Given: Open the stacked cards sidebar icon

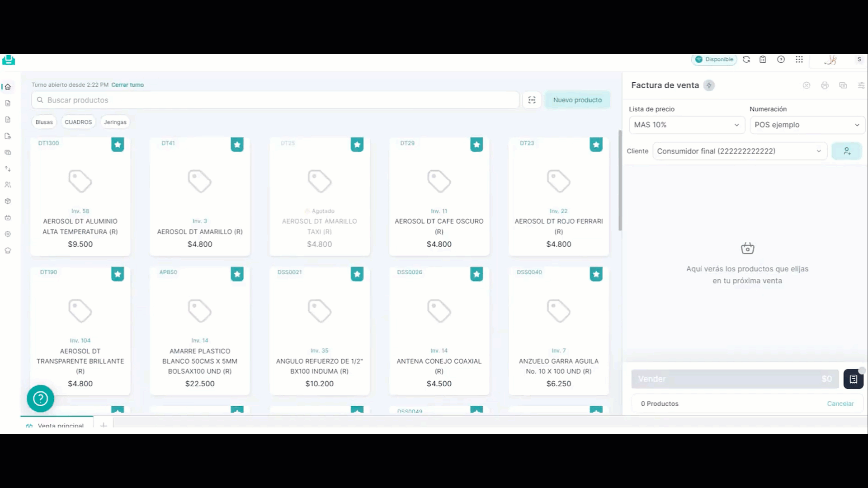Looking at the screenshot, I should 8,152.
